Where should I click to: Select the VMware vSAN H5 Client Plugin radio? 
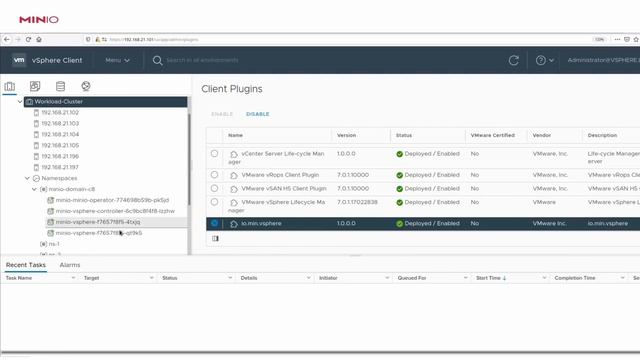tap(214, 189)
